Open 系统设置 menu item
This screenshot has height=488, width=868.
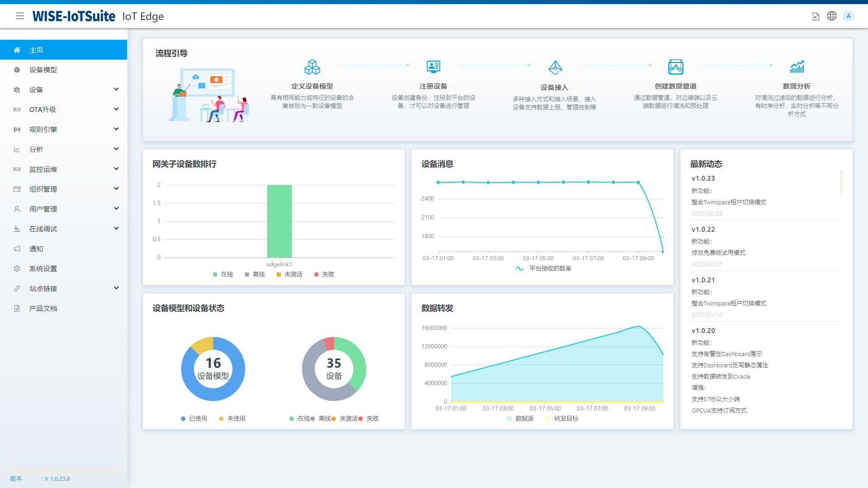point(63,268)
